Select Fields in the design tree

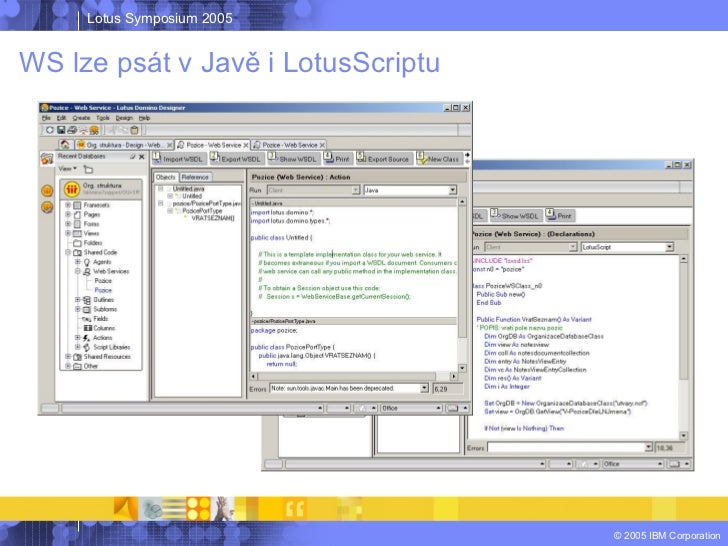click(100, 319)
